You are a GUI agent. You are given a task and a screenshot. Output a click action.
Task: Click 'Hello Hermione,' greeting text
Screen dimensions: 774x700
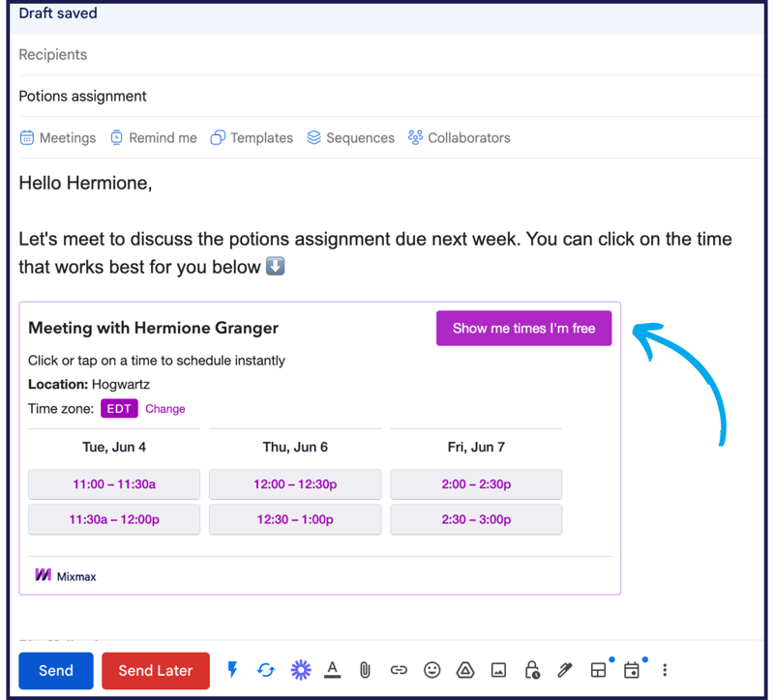[85, 183]
